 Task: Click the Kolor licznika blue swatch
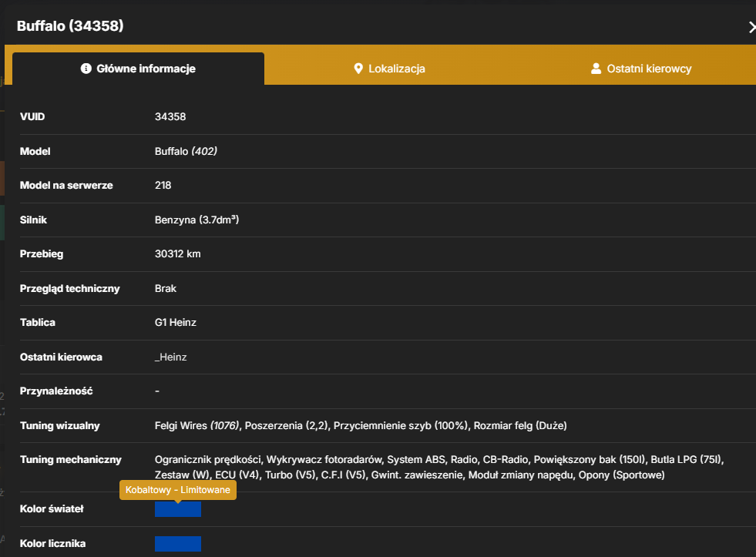pyautogui.click(x=178, y=543)
